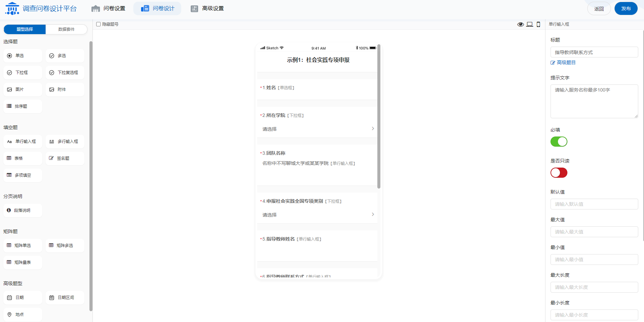Expand 申报社会实践全国专项类别 dropdown selector
The height and width of the screenshot is (322, 644).
tap(317, 215)
